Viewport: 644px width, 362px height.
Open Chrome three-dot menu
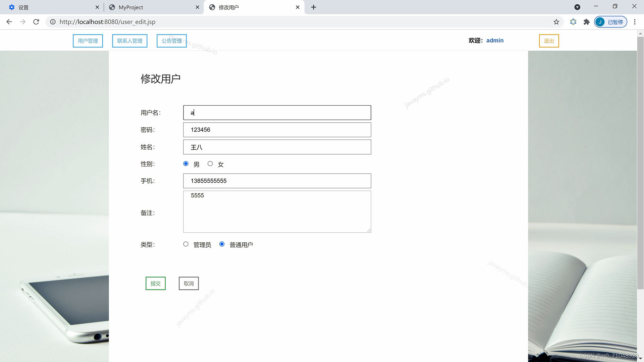pyautogui.click(x=635, y=22)
